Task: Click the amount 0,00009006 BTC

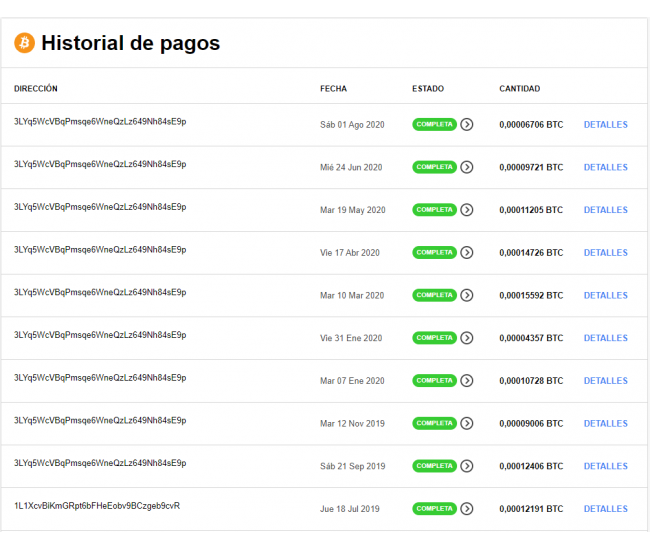Action: point(531,424)
